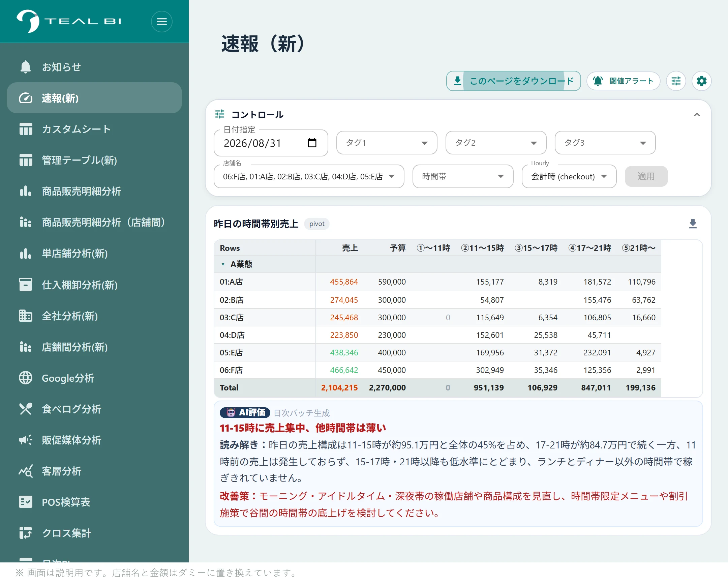The image size is (728, 584).
Task: Open the 店舗名 store selection dropdown
Action: coord(309,176)
